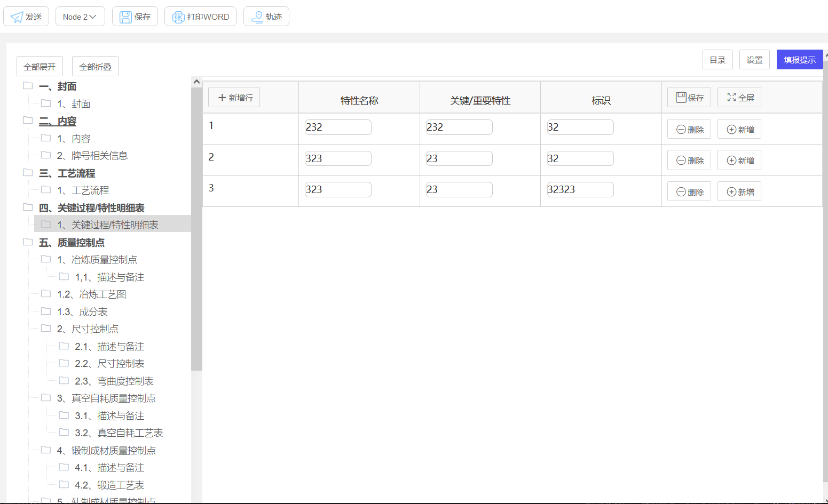This screenshot has height=504, width=828.
Task: Click the table header 保存 save icon
Action: 681,97
